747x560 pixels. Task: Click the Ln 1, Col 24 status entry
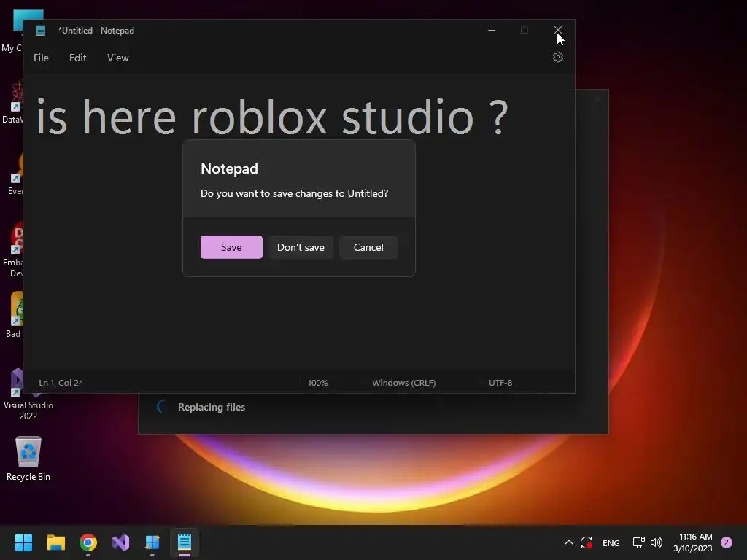61,383
